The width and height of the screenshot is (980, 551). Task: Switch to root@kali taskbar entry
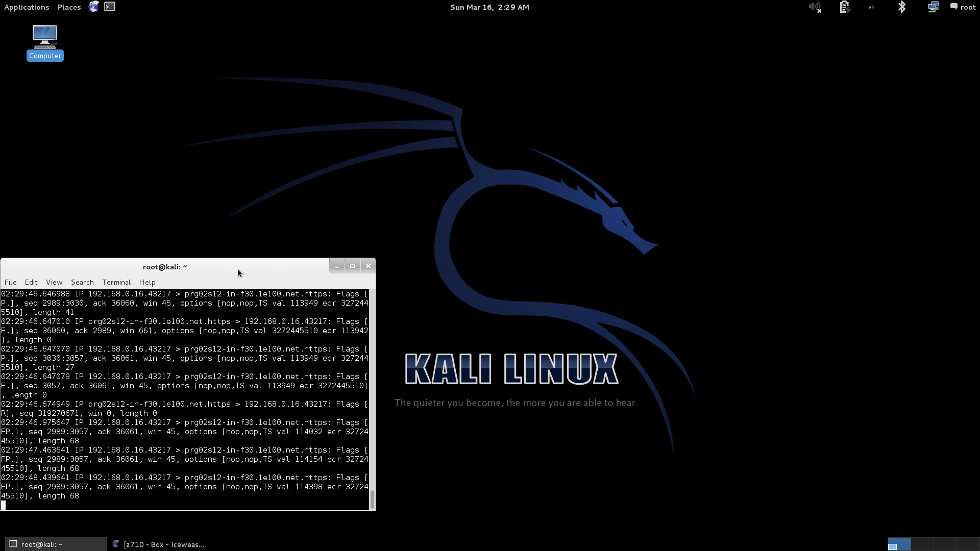pyautogui.click(x=56, y=544)
